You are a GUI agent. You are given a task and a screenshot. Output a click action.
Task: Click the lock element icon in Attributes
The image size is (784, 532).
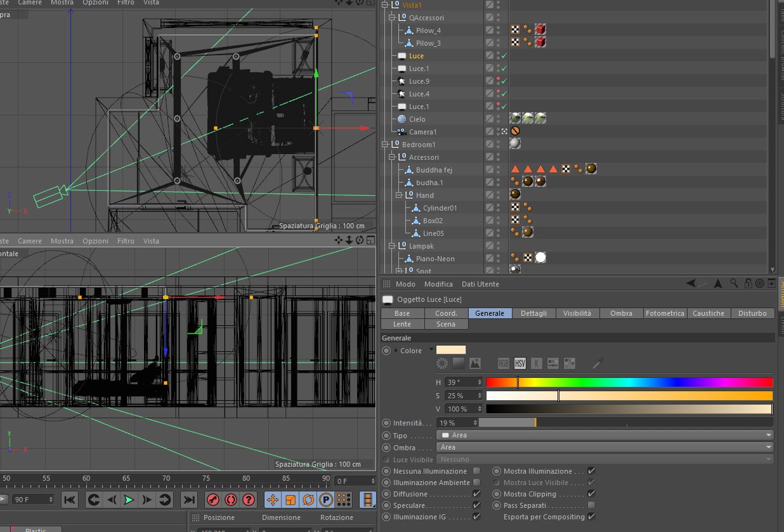pos(748,283)
